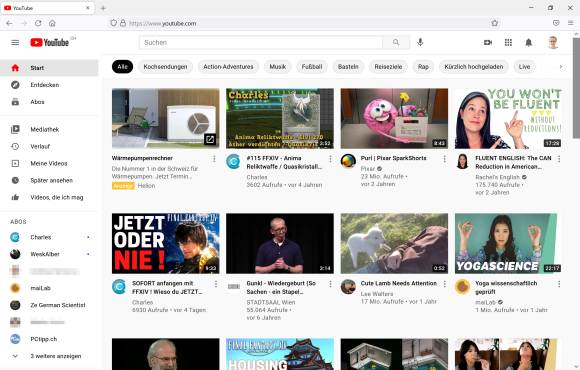Open the notifications bell
The width and height of the screenshot is (580, 370).
(529, 43)
